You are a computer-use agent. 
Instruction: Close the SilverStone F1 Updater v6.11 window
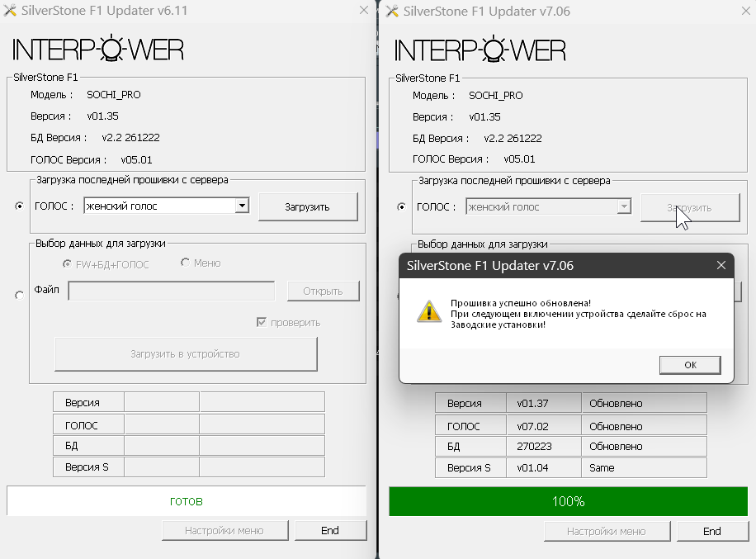pyautogui.click(x=364, y=11)
